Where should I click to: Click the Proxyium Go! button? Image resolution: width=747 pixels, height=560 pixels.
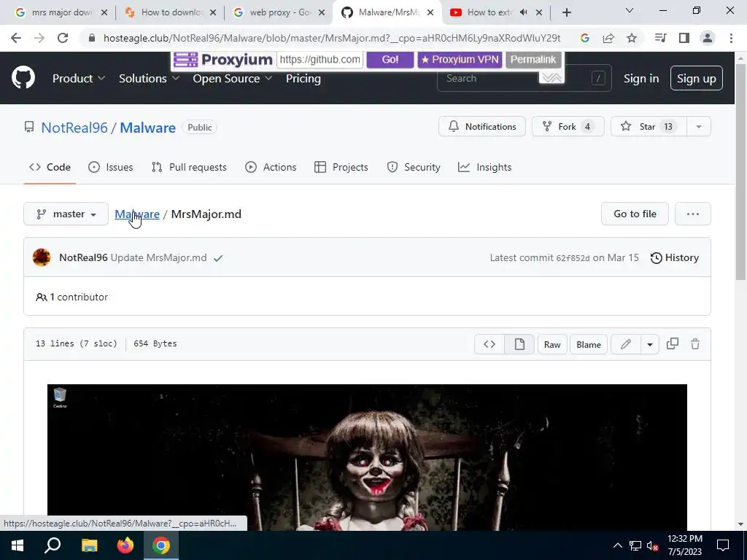(390, 60)
